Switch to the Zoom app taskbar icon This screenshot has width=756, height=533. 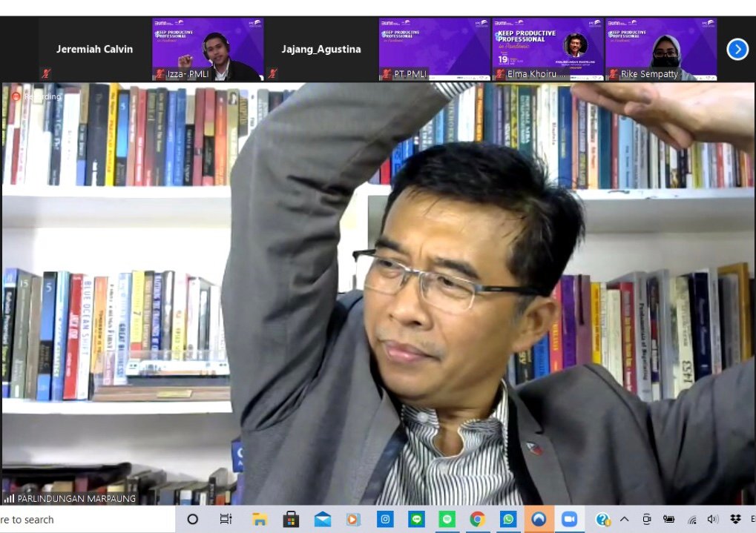pos(569,520)
